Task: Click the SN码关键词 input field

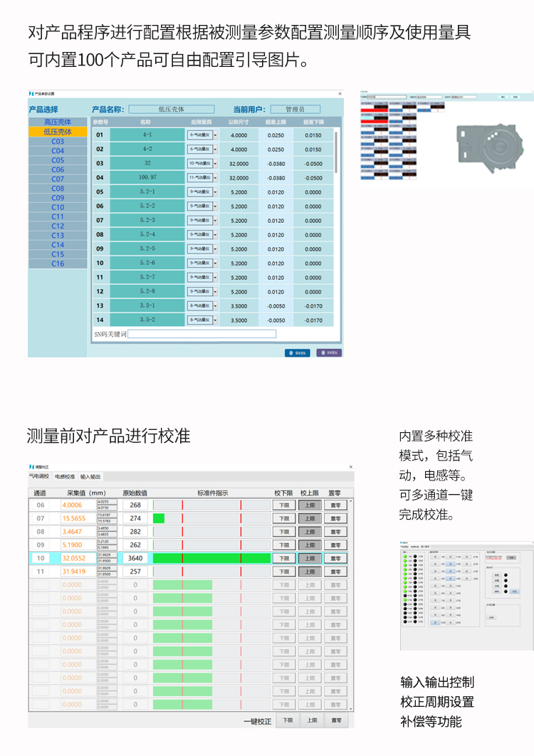Action: tap(201, 334)
